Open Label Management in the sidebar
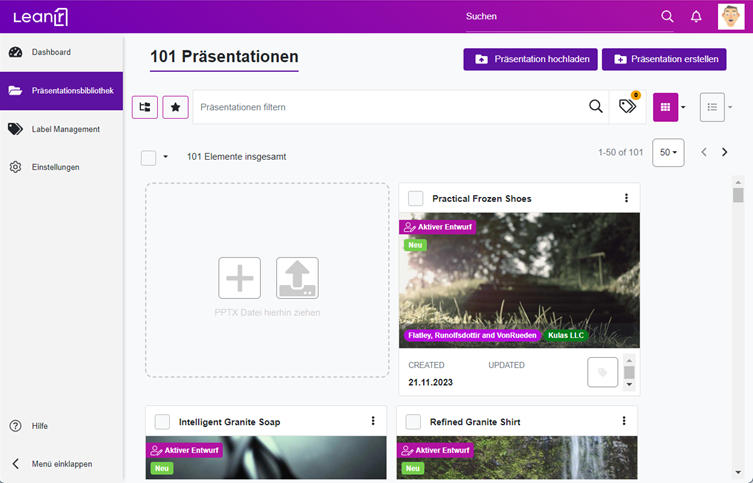753x483 pixels. click(x=65, y=129)
